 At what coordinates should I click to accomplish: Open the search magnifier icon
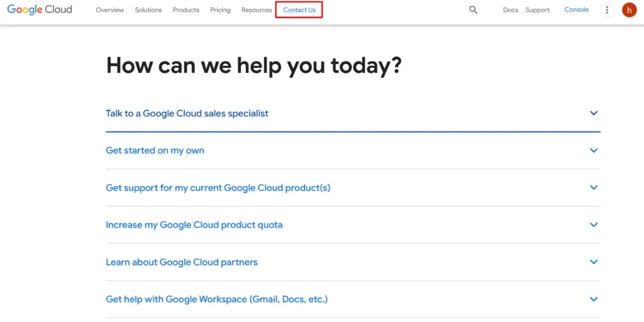tap(473, 10)
